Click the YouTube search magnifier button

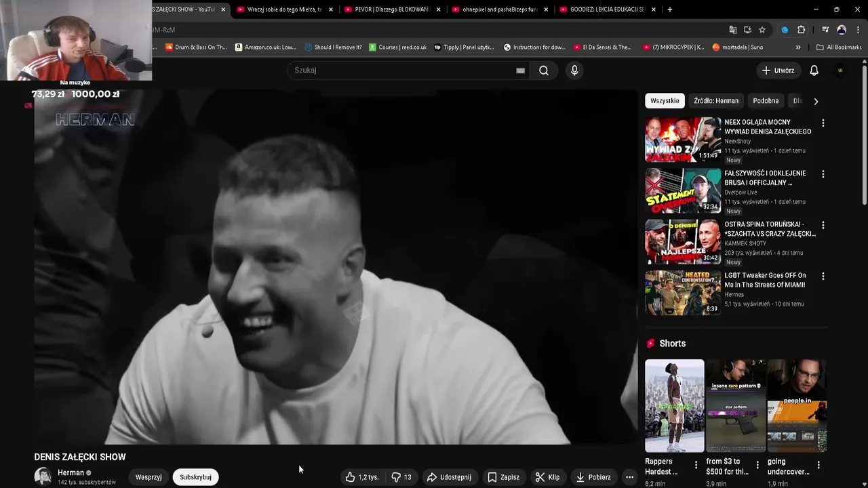(x=544, y=70)
